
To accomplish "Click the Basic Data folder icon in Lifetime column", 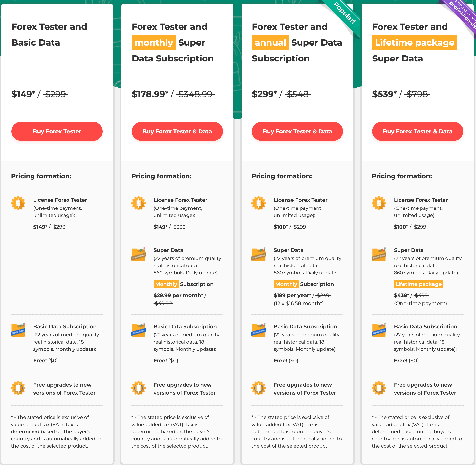I will tap(379, 330).
